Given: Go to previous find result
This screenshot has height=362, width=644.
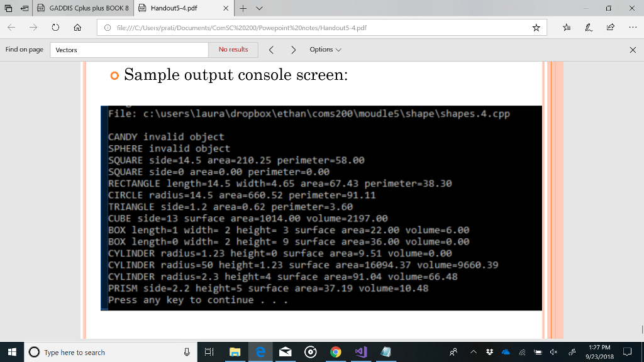Looking at the screenshot, I should 271,50.
